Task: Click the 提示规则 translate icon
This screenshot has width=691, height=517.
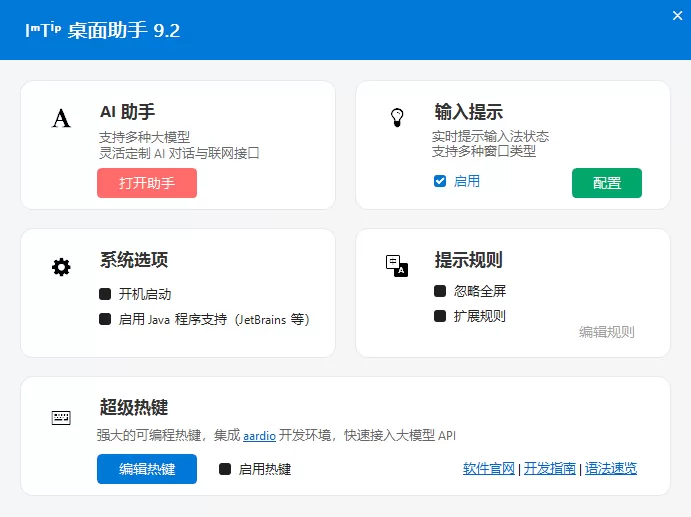Action: pos(397,266)
